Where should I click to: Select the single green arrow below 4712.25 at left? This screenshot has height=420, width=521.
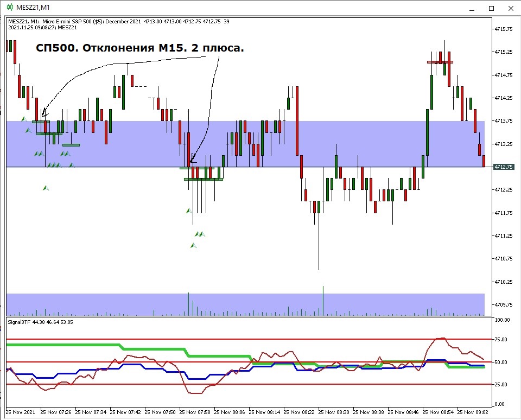[x=46, y=188]
